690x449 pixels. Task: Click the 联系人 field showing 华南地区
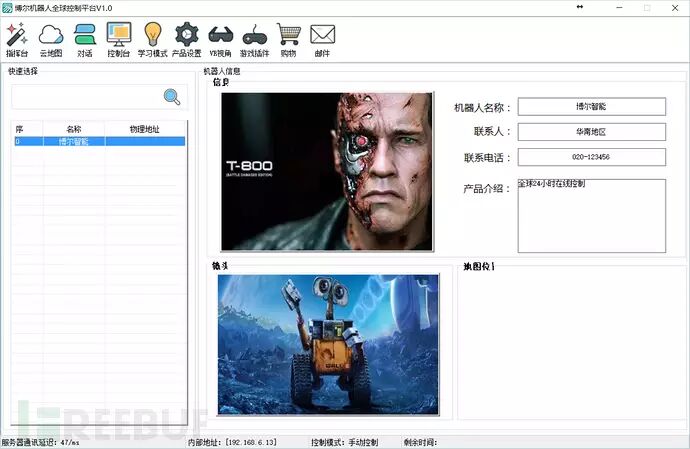point(591,132)
